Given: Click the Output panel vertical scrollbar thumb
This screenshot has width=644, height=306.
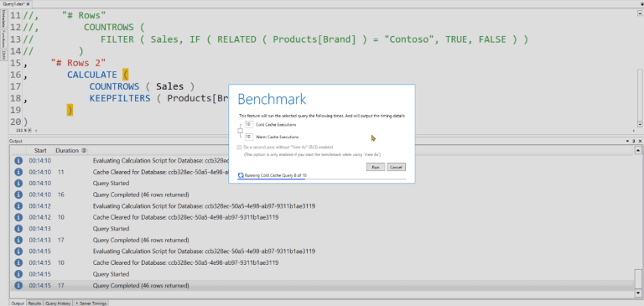Looking at the screenshot, I should (637, 278).
